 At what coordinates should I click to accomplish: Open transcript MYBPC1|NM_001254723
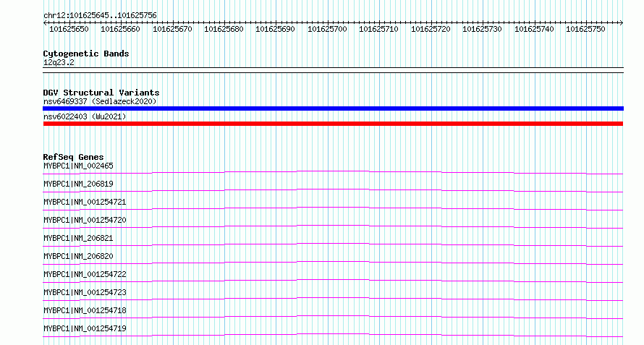(x=85, y=292)
